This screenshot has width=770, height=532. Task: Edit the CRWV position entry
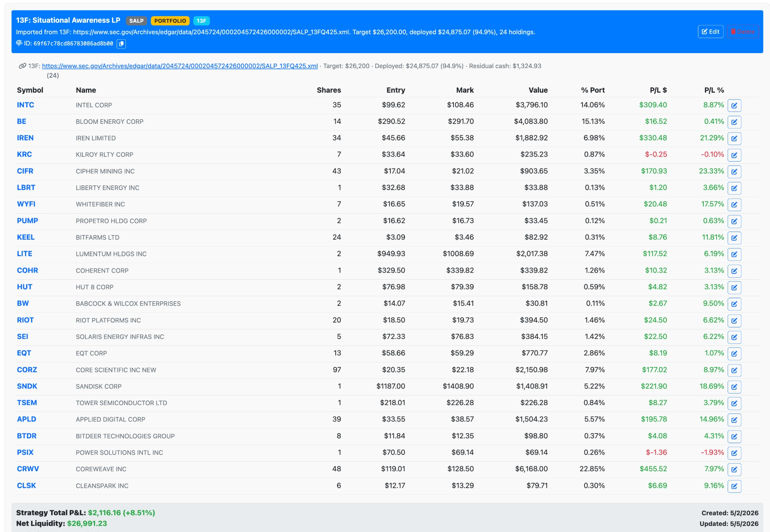pyautogui.click(x=734, y=469)
